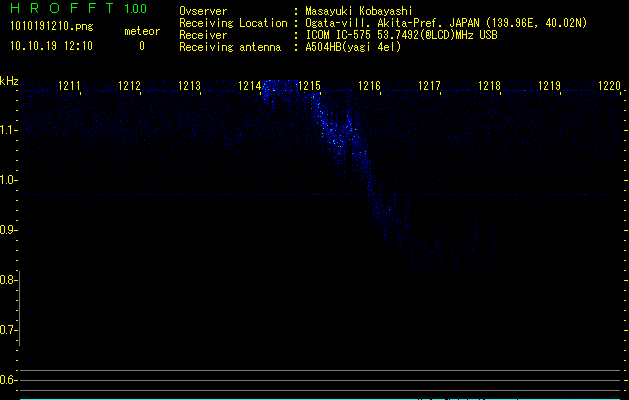
Task: Click the 0.9 kHz frequency tick label
Action: (x=7, y=230)
